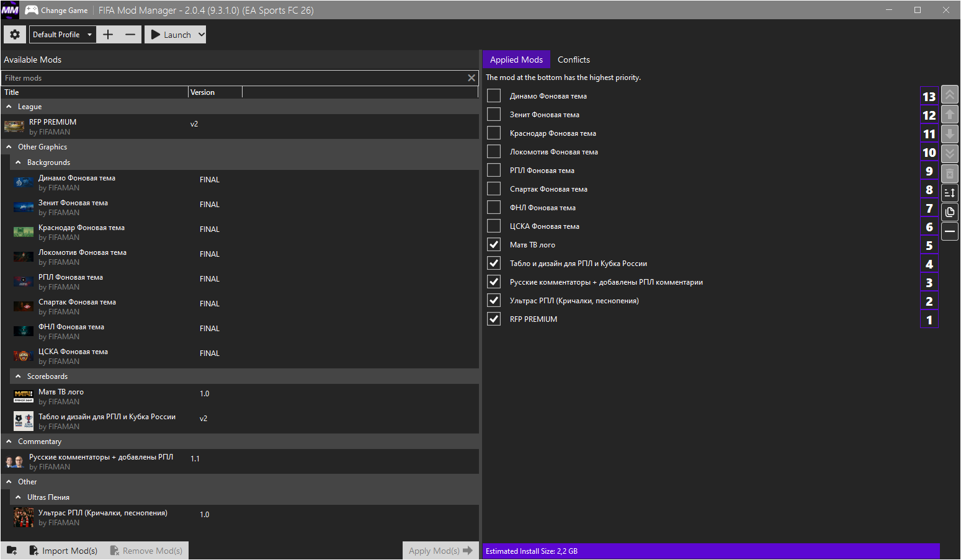
Task: Click the Change Game controller icon
Action: pos(31,10)
